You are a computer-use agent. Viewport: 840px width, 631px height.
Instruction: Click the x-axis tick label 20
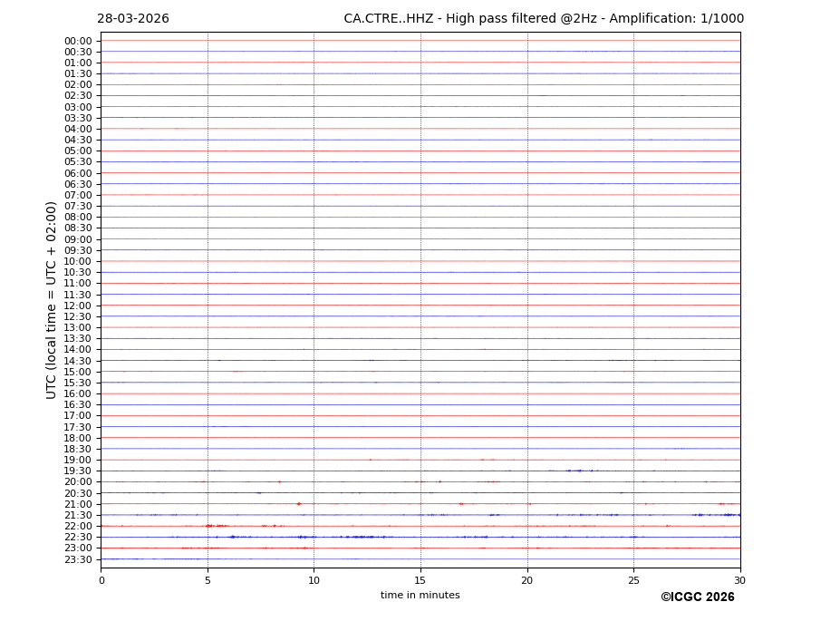coord(526,580)
